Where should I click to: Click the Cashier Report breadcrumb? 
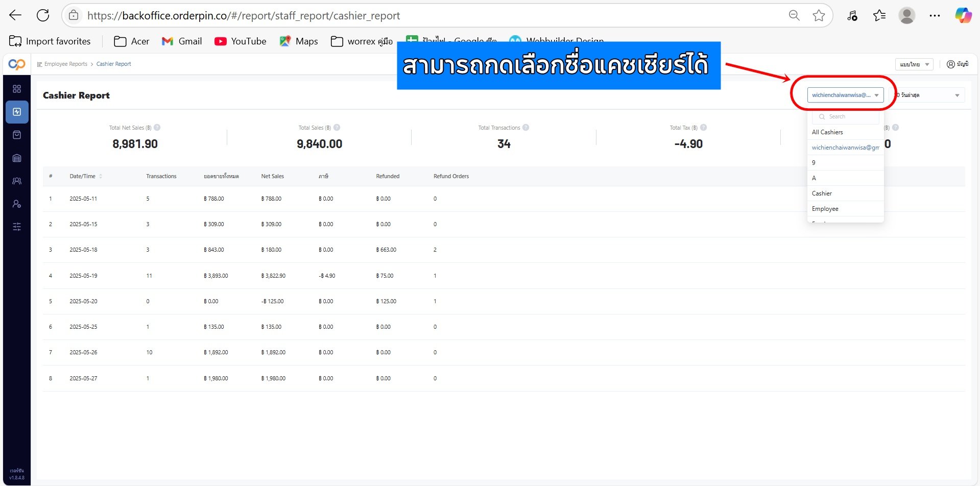114,64
